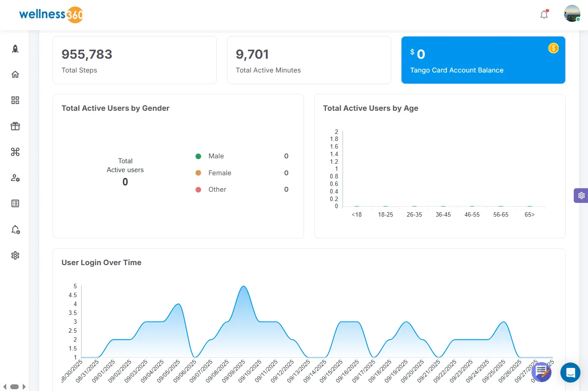The width and height of the screenshot is (588, 391).
Task: Click the 09/09/2025 peak on login chart
Action: click(243, 286)
